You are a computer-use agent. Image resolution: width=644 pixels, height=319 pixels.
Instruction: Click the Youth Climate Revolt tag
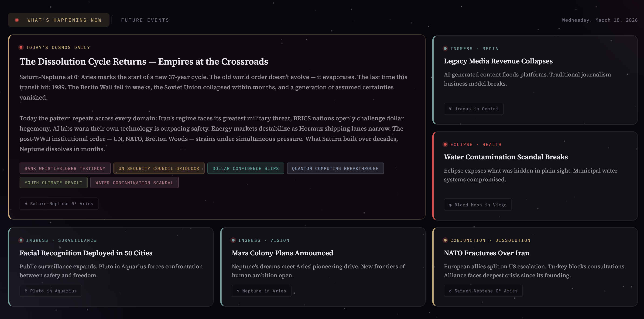(53, 183)
